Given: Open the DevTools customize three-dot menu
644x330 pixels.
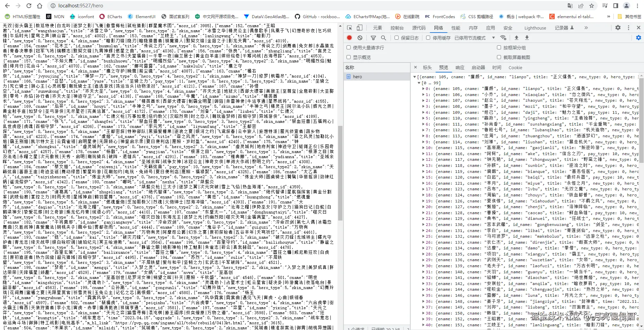Looking at the screenshot, I should coord(629,28).
